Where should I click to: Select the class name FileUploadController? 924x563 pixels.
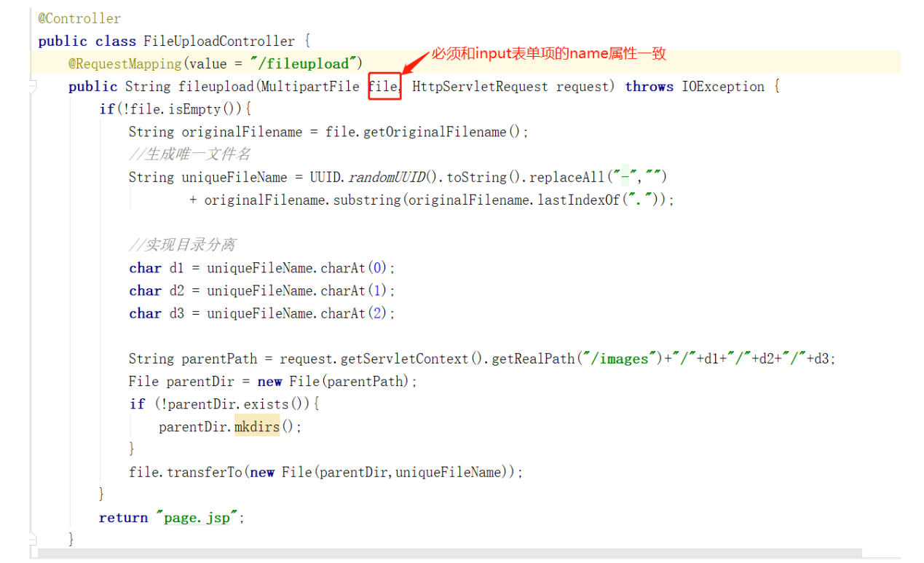pos(219,41)
